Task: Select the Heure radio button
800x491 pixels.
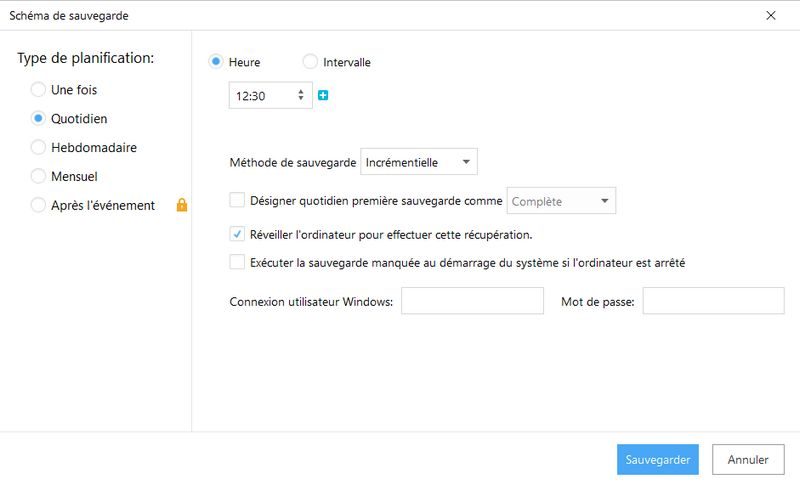Action: [x=215, y=62]
